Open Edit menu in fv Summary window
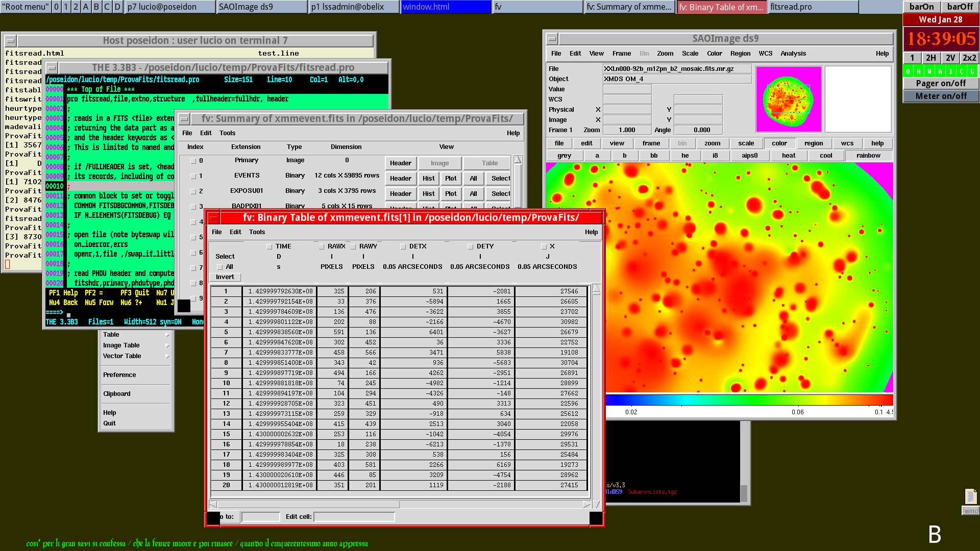 [206, 133]
